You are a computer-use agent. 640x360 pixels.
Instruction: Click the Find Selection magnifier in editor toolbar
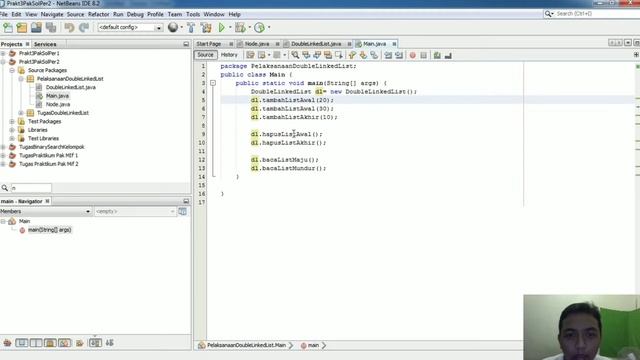(295, 55)
